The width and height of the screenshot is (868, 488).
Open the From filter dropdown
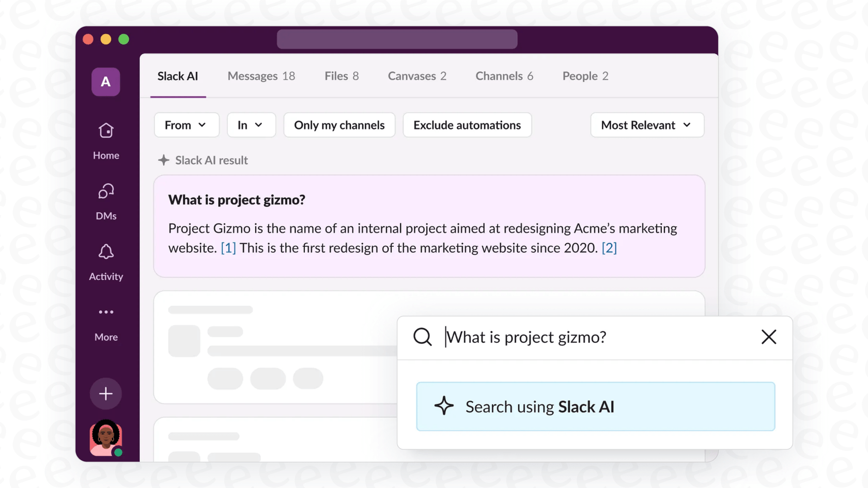point(186,125)
